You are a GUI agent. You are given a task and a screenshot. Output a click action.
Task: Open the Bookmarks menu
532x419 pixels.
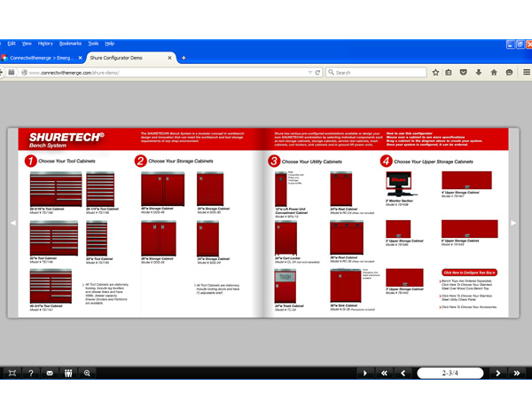pyautogui.click(x=70, y=43)
